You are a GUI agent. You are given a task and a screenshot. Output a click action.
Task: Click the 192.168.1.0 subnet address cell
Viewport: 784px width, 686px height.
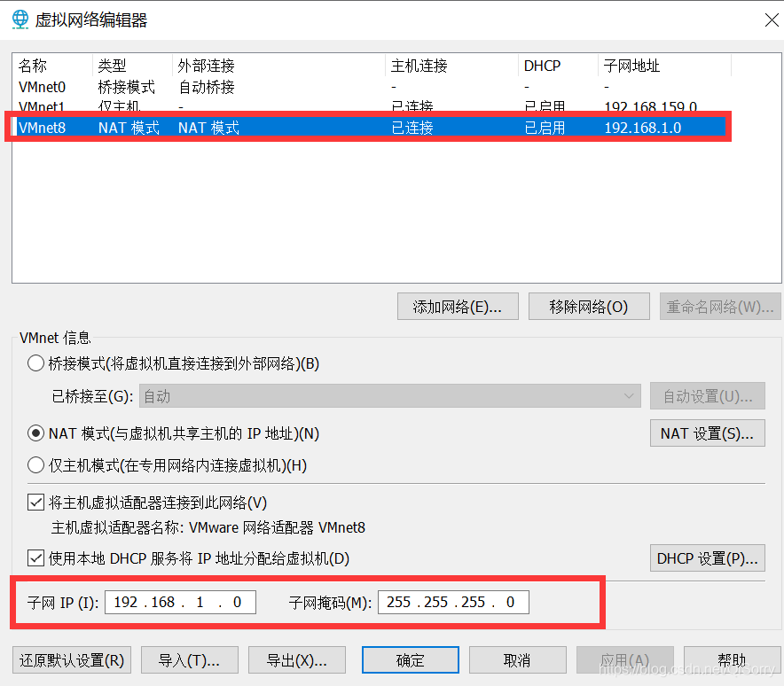click(x=642, y=128)
